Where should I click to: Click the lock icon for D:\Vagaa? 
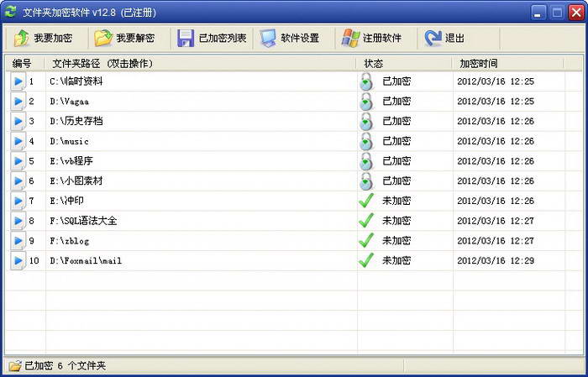tap(366, 102)
